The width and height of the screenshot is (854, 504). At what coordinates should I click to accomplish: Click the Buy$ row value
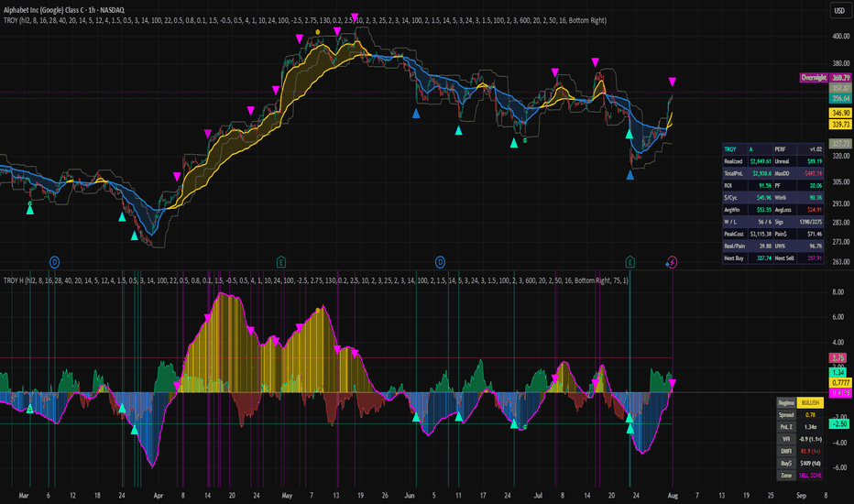pos(810,463)
